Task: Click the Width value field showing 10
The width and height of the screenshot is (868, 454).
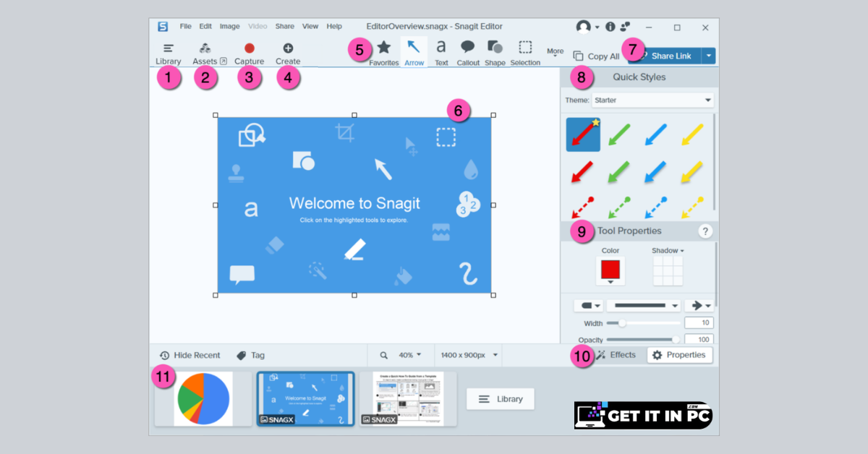Action: click(699, 323)
